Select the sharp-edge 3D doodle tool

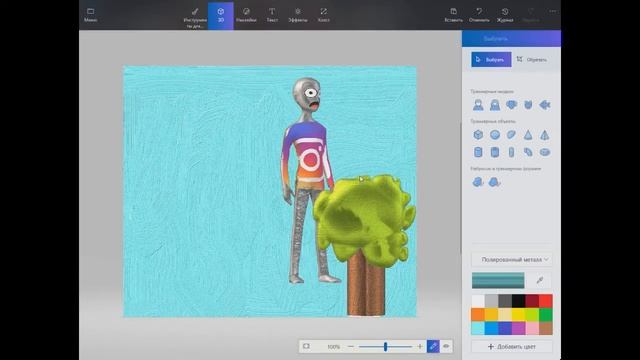(478, 182)
